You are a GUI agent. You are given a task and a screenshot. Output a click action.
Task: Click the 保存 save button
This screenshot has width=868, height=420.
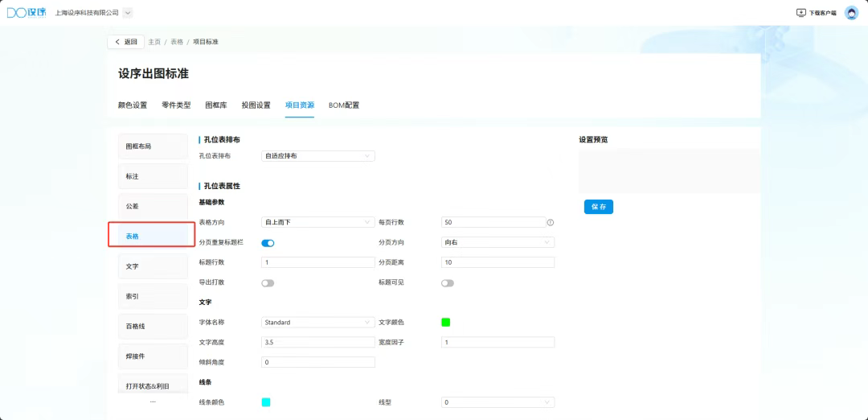[599, 207]
